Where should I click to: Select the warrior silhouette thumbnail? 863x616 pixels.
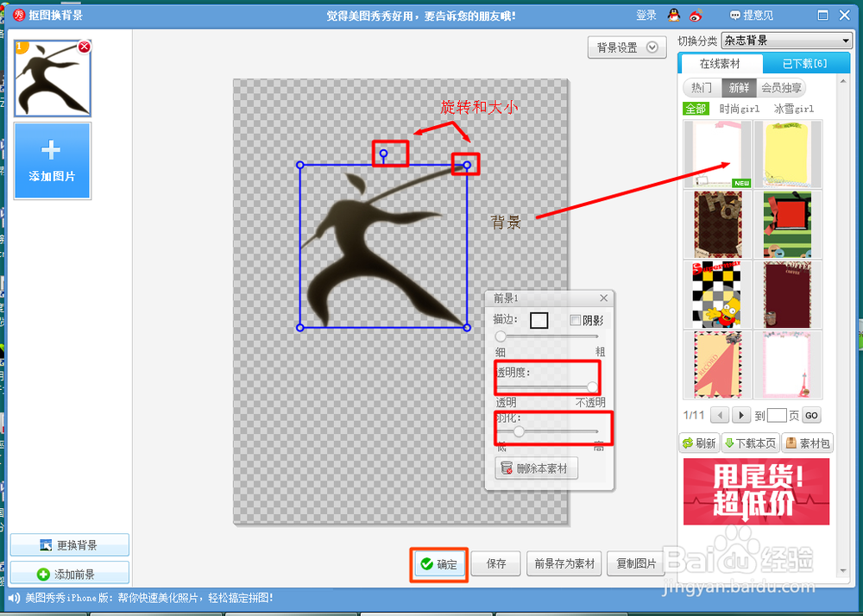(53, 79)
